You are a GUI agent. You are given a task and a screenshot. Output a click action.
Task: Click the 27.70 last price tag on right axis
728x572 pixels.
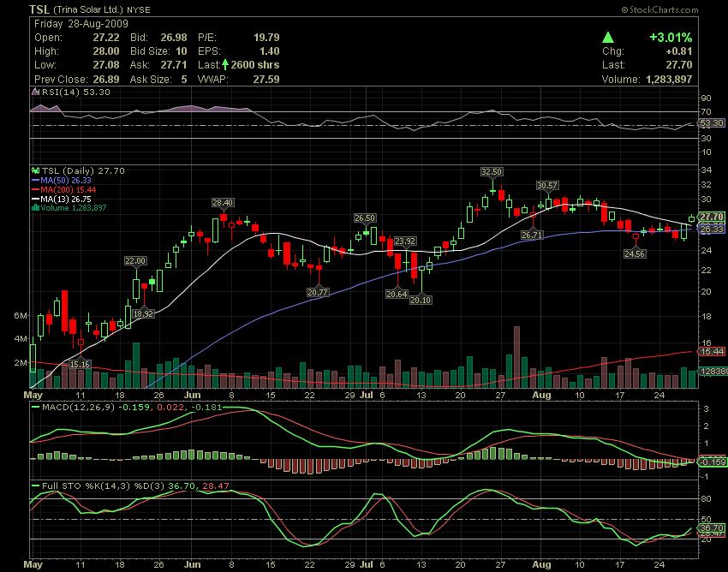coord(712,217)
